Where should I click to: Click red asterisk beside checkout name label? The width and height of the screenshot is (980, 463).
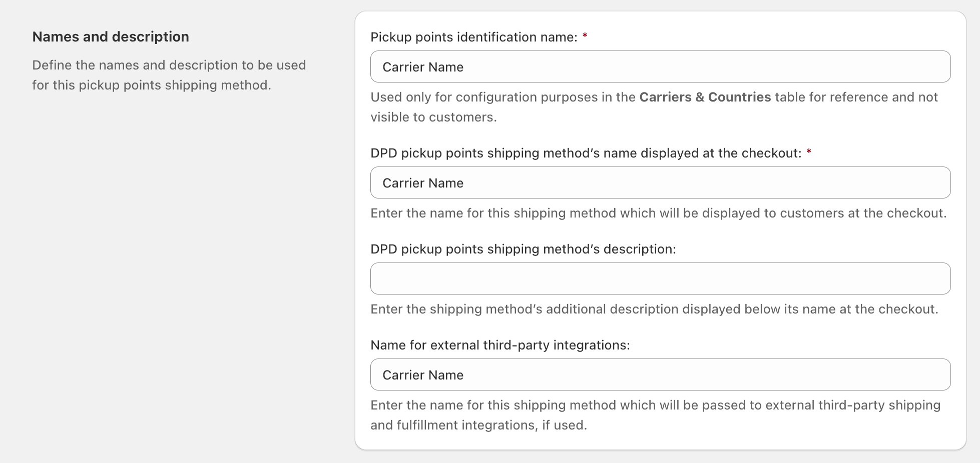coord(809,152)
